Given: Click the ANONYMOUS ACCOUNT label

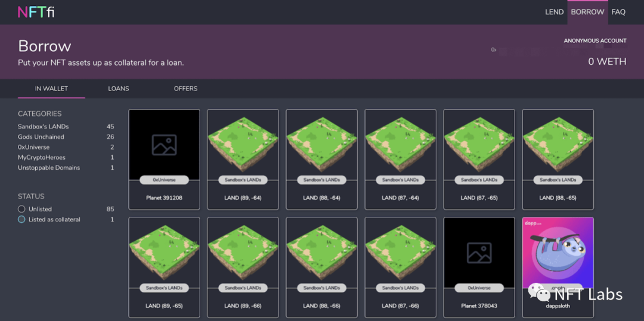Looking at the screenshot, I should [x=595, y=40].
